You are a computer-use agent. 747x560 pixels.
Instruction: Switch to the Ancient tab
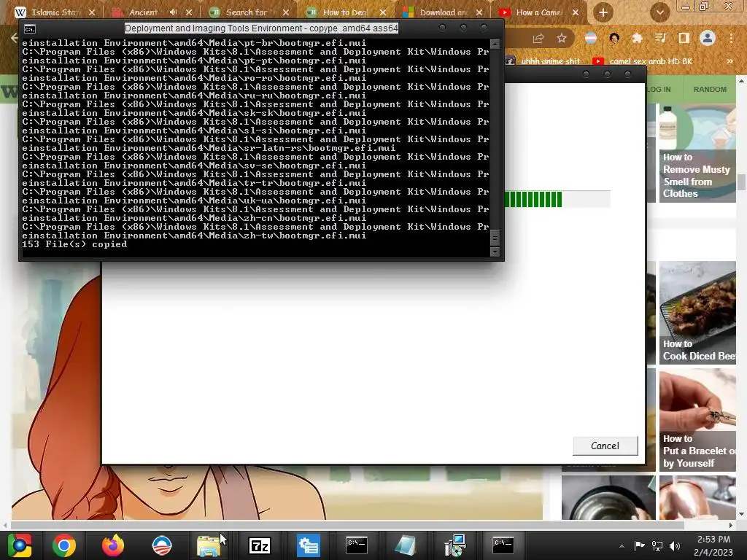tap(143, 12)
